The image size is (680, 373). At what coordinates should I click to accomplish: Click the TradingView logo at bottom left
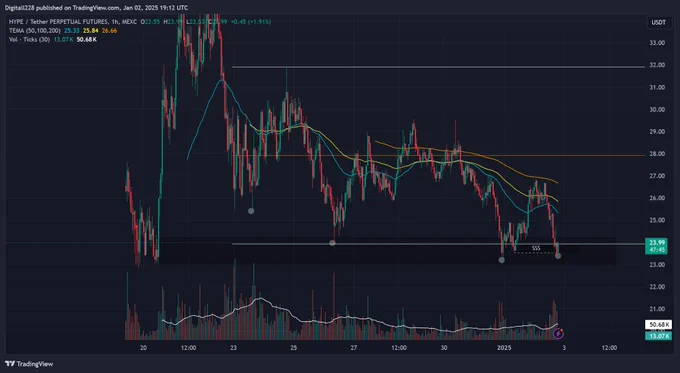pos(29,364)
